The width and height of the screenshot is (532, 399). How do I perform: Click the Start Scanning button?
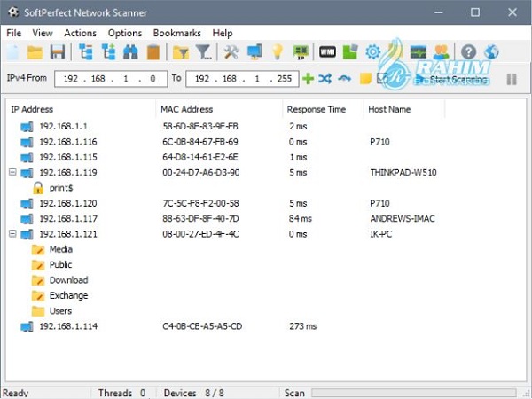(452, 80)
